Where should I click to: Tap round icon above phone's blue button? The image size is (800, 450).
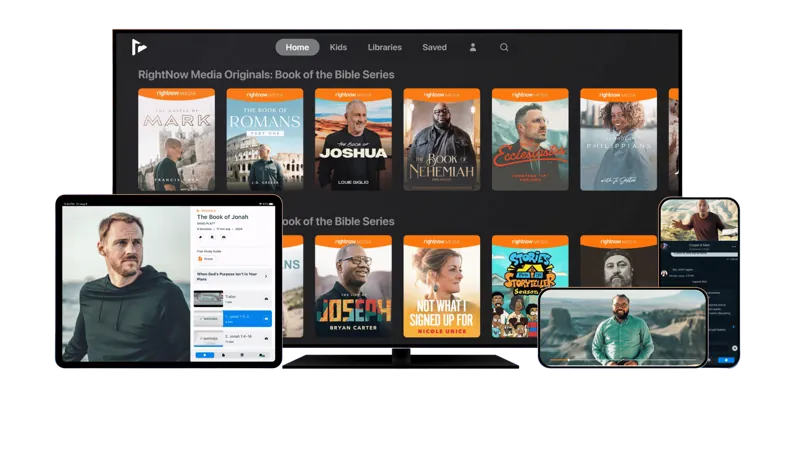[x=735, y=348]
